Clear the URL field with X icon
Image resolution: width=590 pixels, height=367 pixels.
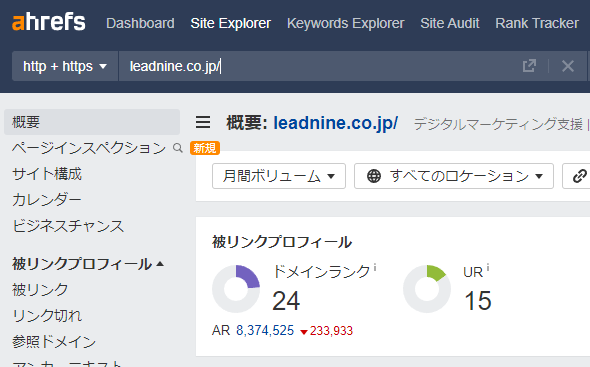[567, 66]
